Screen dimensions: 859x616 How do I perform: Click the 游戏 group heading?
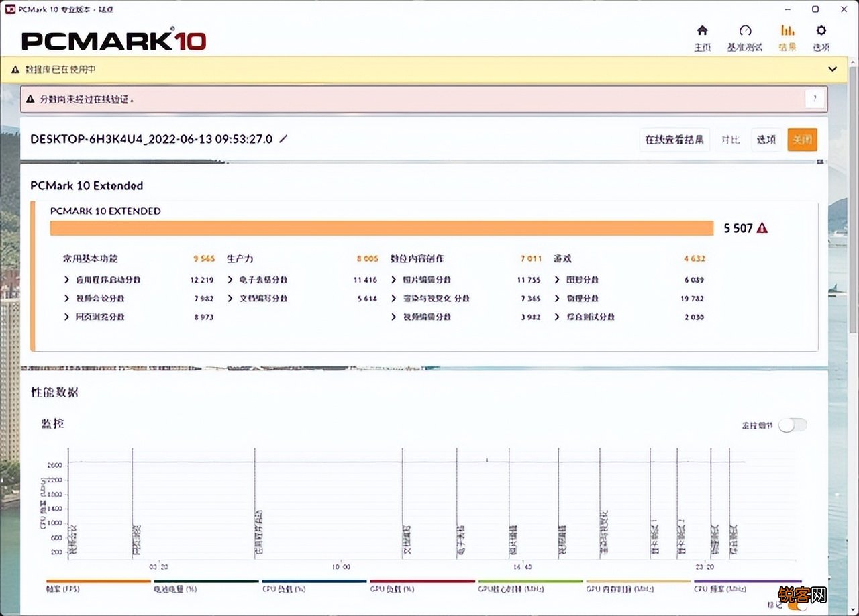(562, 258)
